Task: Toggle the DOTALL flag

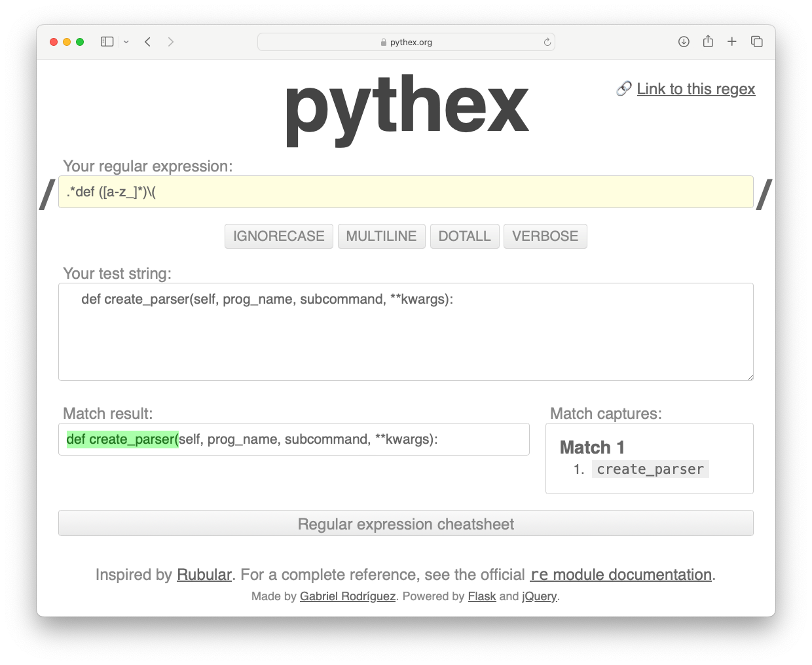Action: 465,236
